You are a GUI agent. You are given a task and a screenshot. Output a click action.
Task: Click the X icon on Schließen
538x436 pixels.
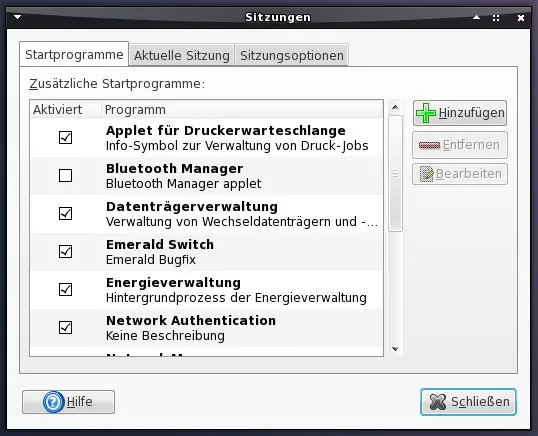[x=438, y=402]
